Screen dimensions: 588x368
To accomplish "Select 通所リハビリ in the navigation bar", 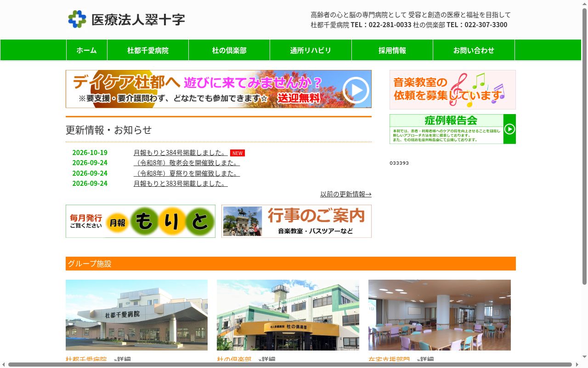I will pos(311,50).
